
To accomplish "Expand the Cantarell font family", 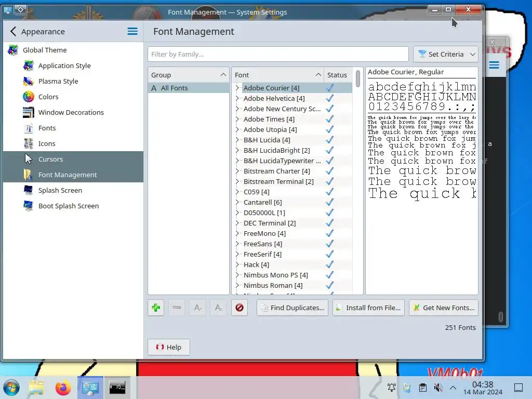I will (x=237, y=202).
